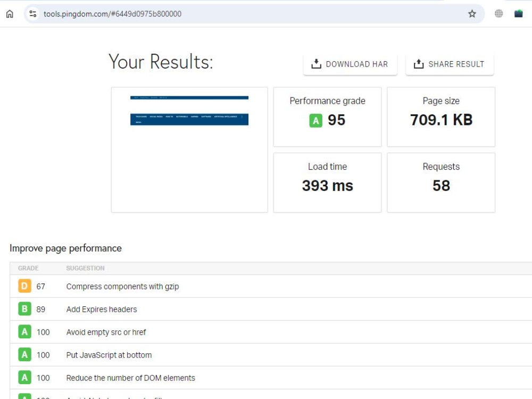The width and height of the screenshot is (532, 399).
Task: Click the green B grade badge
Action: click(24, 309)
